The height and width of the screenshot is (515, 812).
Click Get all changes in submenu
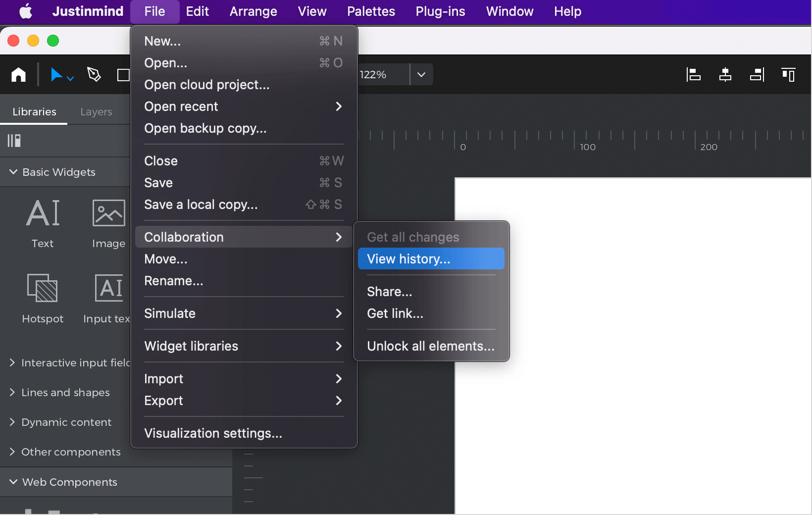431,237
